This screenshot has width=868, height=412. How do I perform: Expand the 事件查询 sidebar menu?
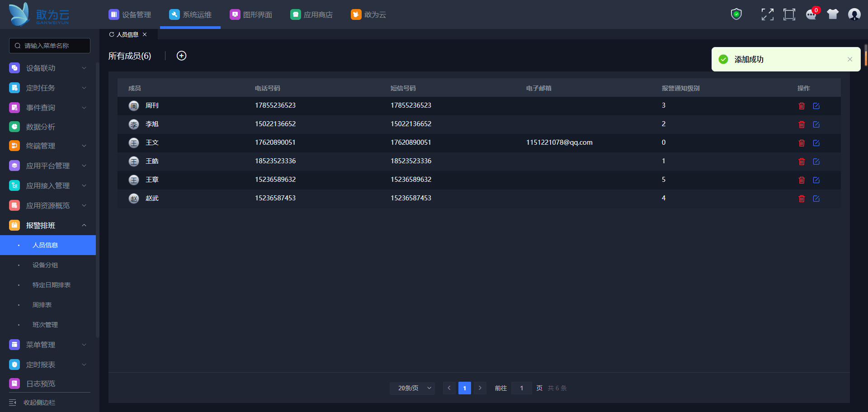48,108
